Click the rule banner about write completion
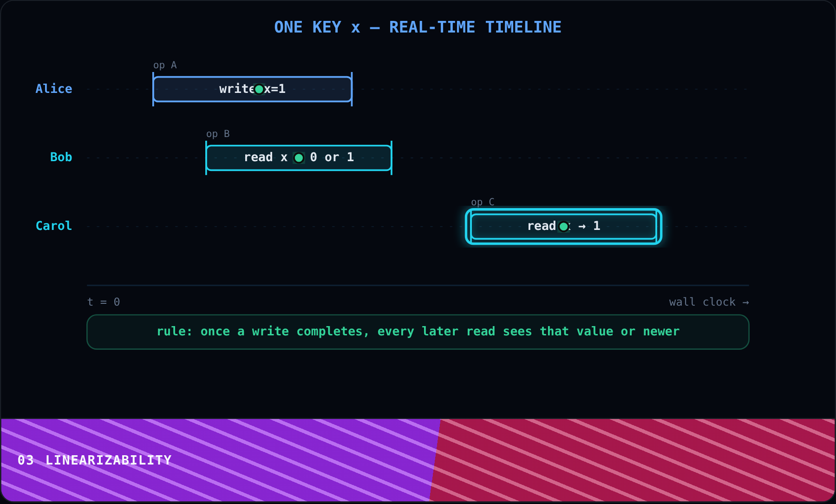The image size is (836, 504). tap(418, 332)
